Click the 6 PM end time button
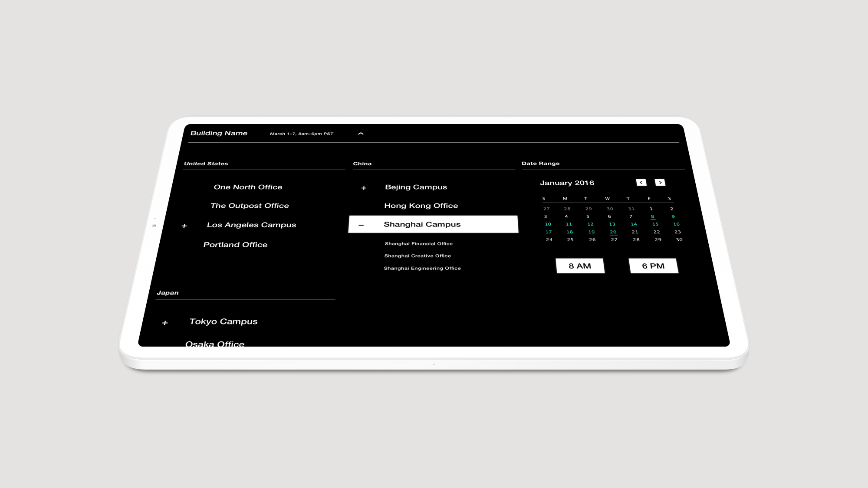868x488 pixels. 653,266
